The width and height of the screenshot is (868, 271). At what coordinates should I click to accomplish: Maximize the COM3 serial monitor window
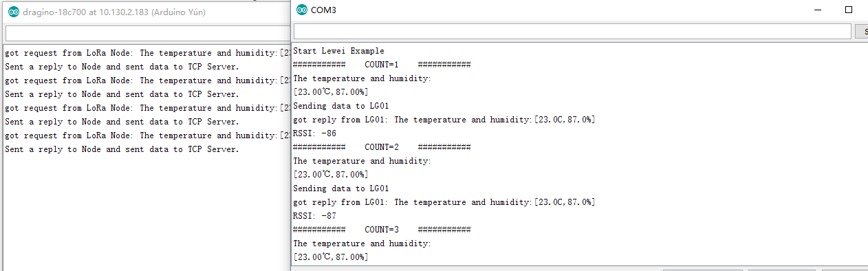click(x=849, y=10)
